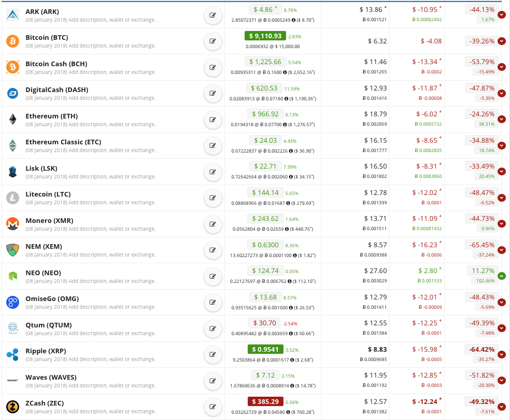Edit the Litecoin (LTC) entry
Image resolution: width=510 pixels, height=420 pixels.
point(213,198)
